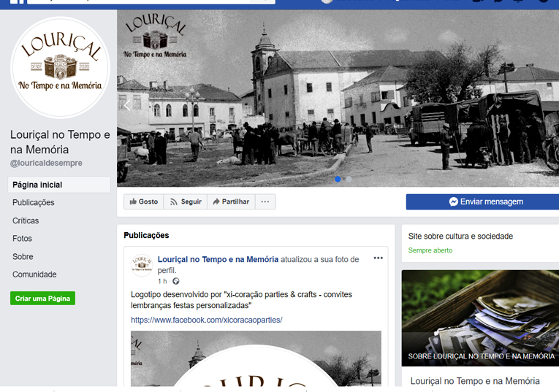Click the RSS feed icon on Seguir
The image size is (559, 392).
(x=174, y=202)
